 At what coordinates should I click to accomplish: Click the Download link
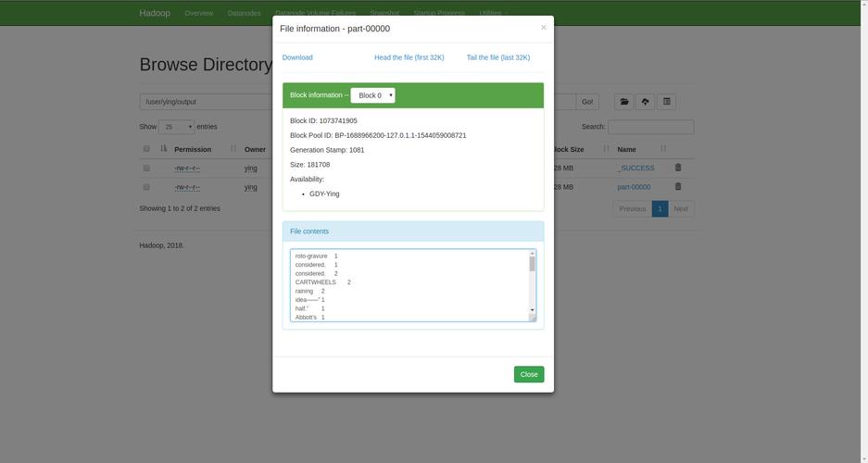(297, 57)
